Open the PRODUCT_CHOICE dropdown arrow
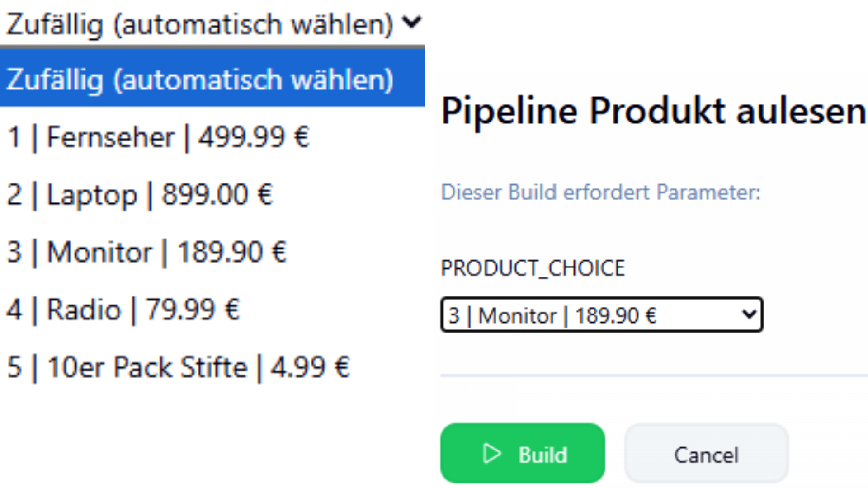This screenshot has height=488, width=868. point(749,314)
